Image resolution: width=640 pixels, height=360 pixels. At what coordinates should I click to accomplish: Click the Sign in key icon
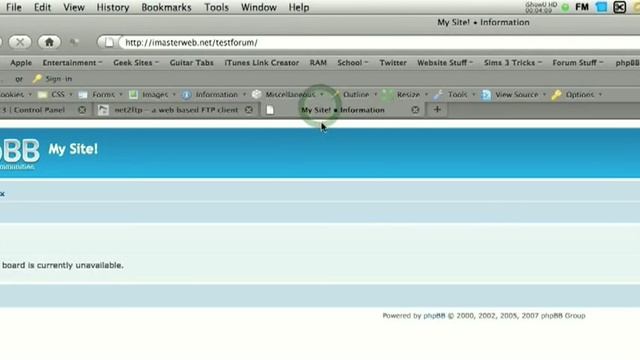(37, 78)
